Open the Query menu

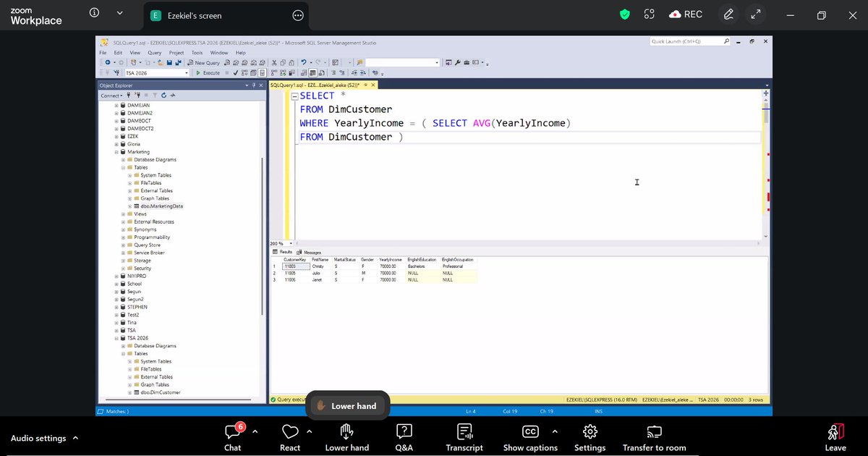[155, 53]
